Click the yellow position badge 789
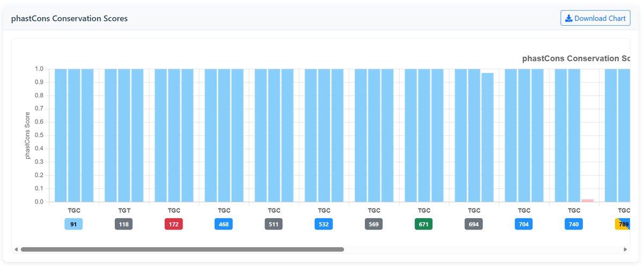Image resolution: width=644 pixels, height=266 pixels. [623, 224]
